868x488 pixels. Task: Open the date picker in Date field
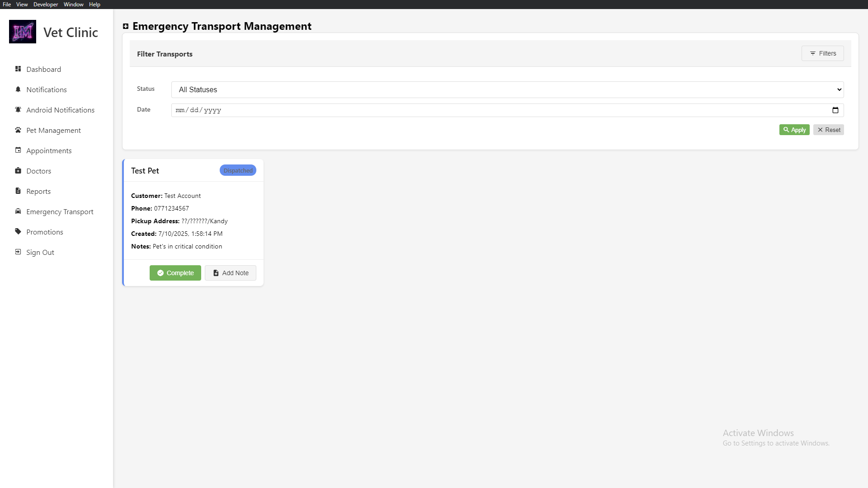point(835,110)
